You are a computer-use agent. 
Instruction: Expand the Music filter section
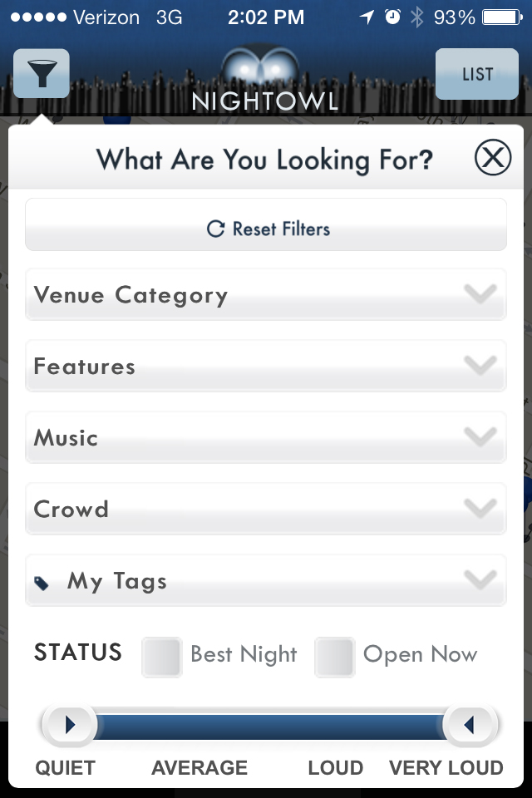(266, 437)
